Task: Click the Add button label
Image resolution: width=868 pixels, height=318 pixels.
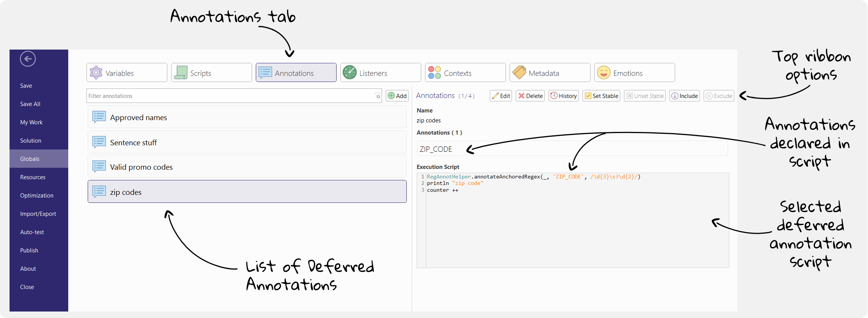Action: coord(401,96)
